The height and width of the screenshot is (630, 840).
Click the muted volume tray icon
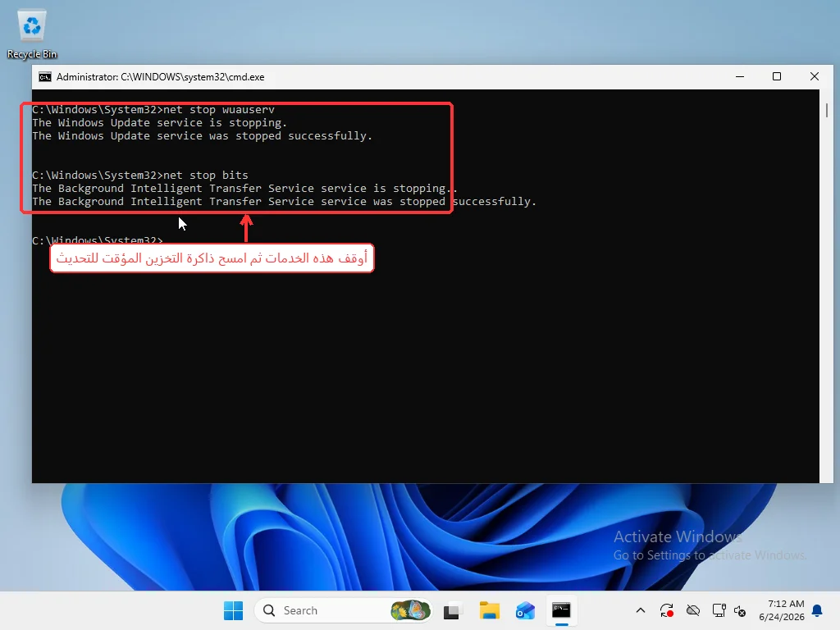(x=740, y=610)
